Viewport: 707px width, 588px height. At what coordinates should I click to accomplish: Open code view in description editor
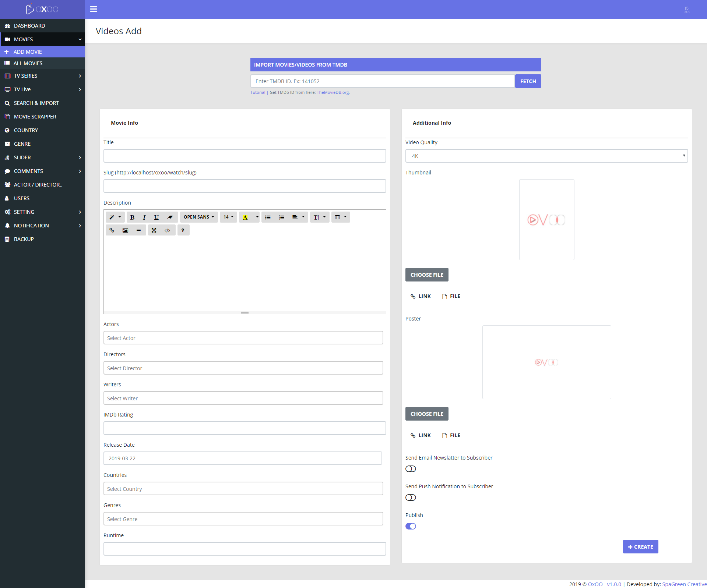click(x=168, y=230)
